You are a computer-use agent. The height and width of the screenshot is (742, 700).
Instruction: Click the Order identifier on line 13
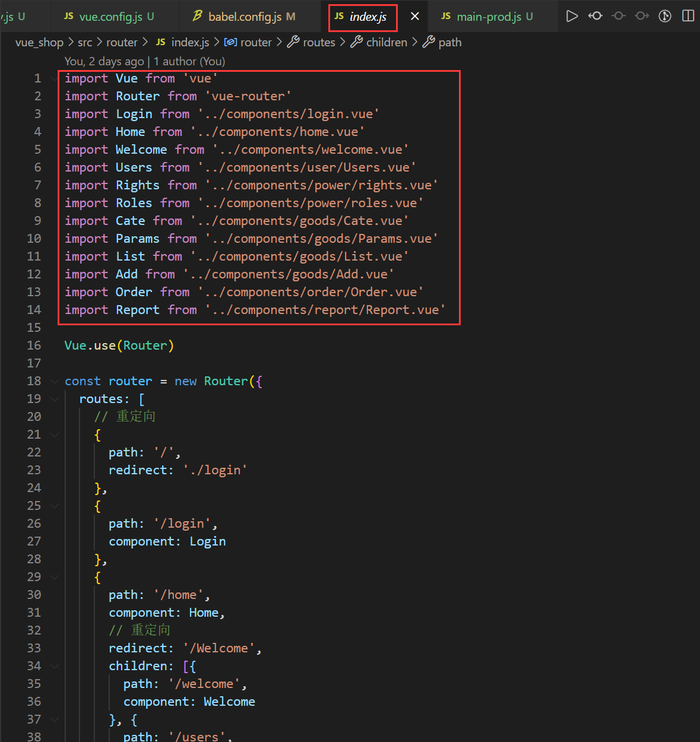click(134, 292)
